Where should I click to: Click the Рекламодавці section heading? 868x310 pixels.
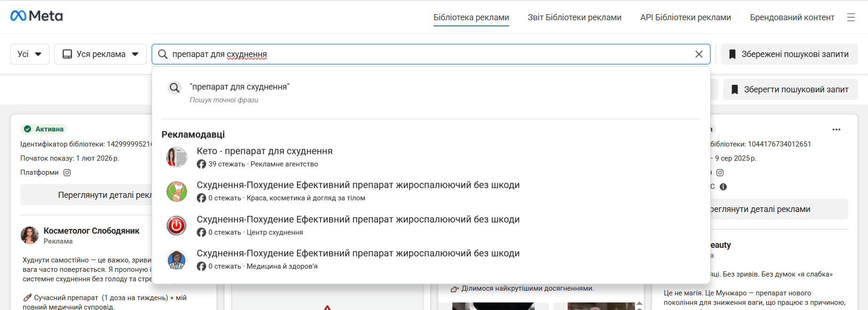(193, 134)
